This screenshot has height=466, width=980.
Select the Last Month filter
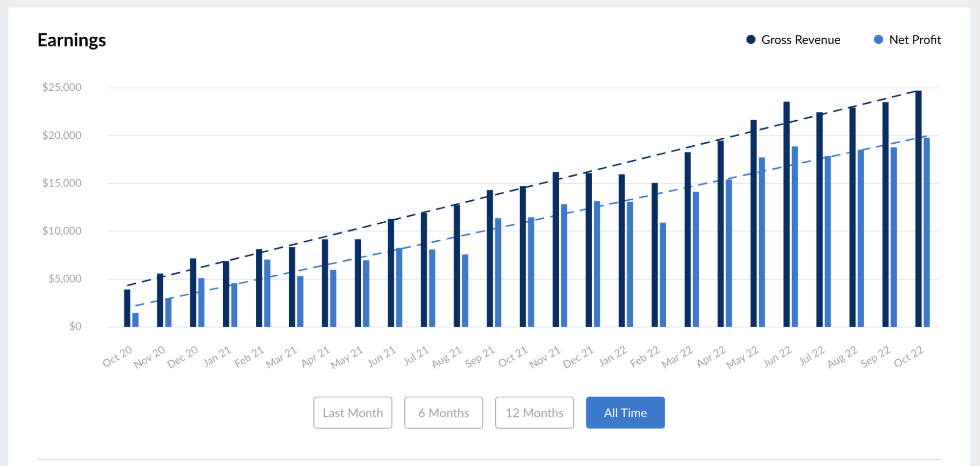(352, 413)
